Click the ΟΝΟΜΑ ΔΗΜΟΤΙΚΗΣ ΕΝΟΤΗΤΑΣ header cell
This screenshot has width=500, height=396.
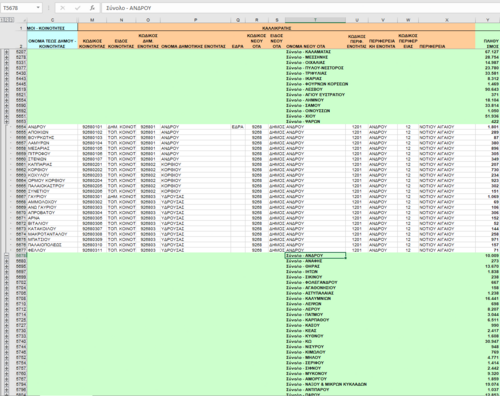click(195, 40)
